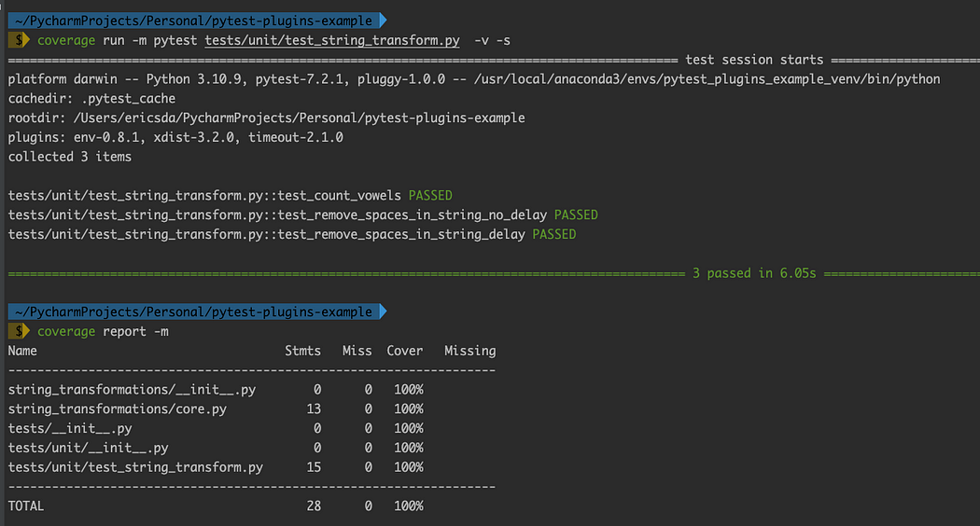
Task: Click the rootdir path line
Action: [x=267, y=118]
